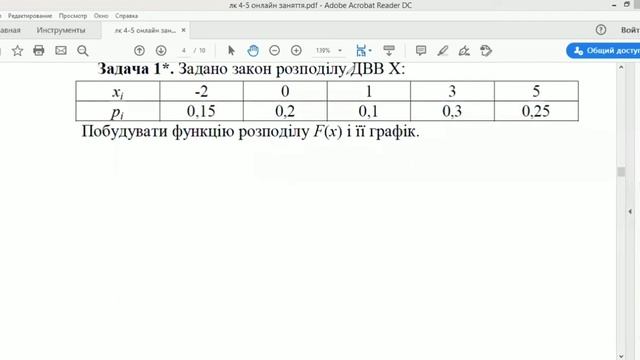Add the document to starred bookmarks
Image resolution: width=640 pixels, height=360 pixels.
(x=17, y=51)
